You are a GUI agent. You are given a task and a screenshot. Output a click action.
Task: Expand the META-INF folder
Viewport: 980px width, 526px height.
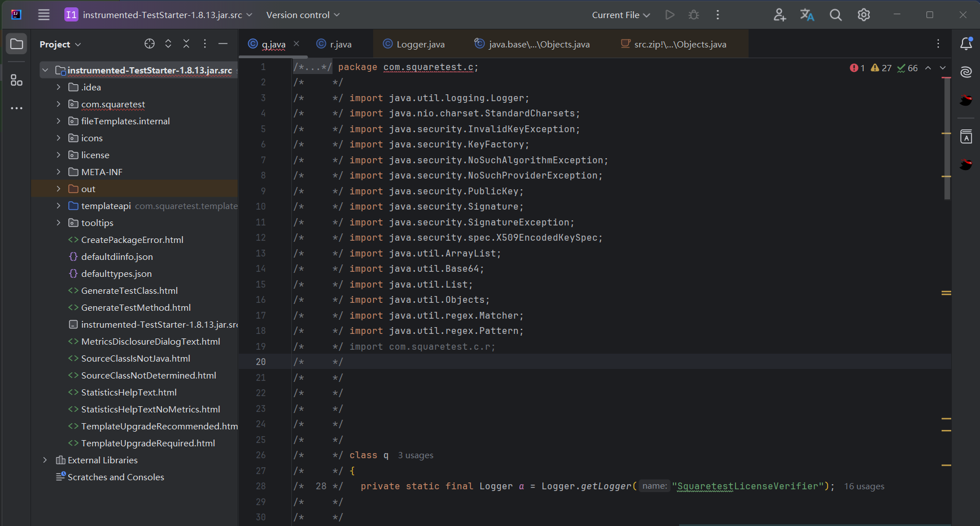click(58, 172)
